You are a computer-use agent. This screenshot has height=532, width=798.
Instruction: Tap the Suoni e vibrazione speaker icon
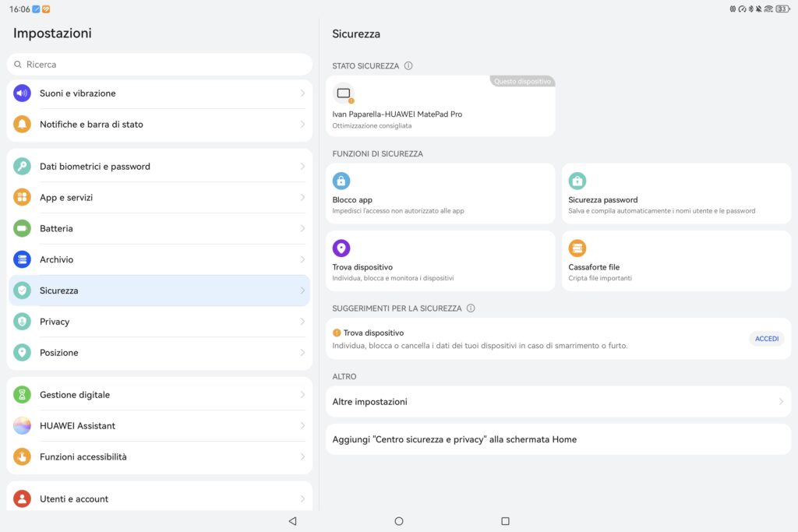[23, 93]
